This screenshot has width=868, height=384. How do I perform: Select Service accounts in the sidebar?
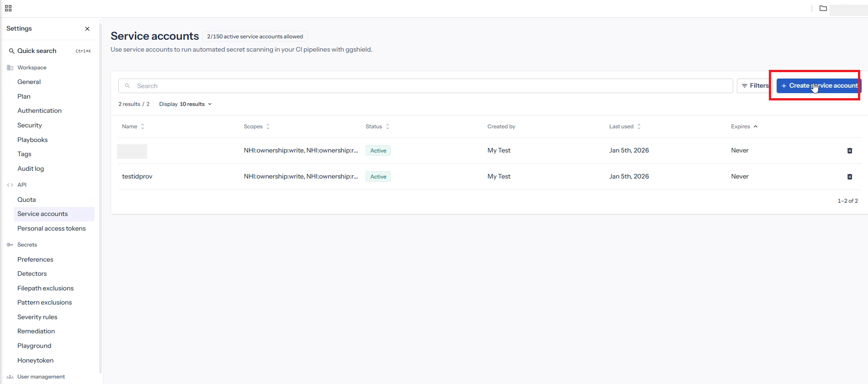tap(54, 214)
